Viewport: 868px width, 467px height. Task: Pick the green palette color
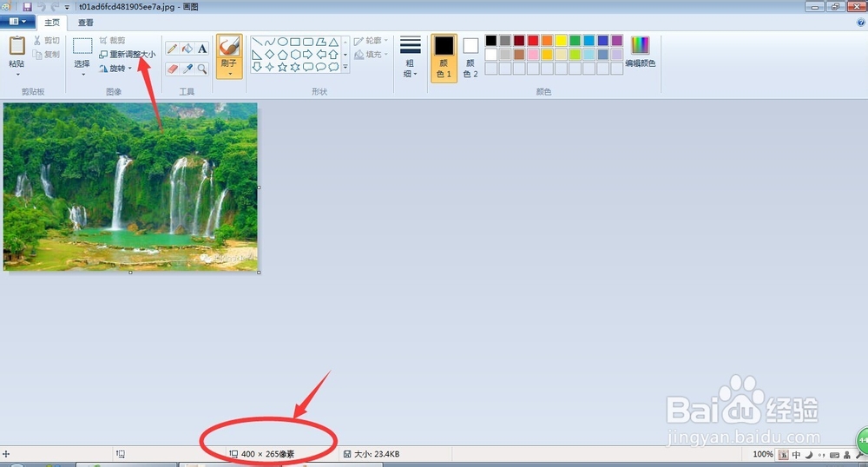coord(575,41)
